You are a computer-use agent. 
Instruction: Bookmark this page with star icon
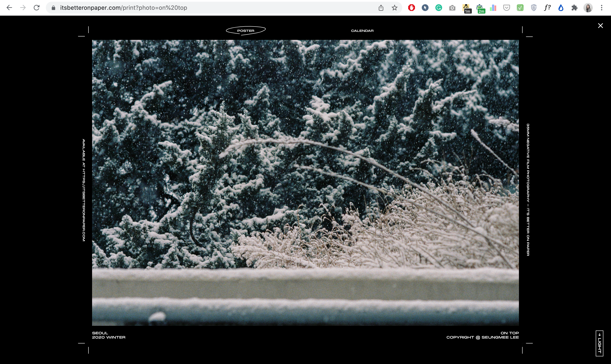tap(394, 8)
